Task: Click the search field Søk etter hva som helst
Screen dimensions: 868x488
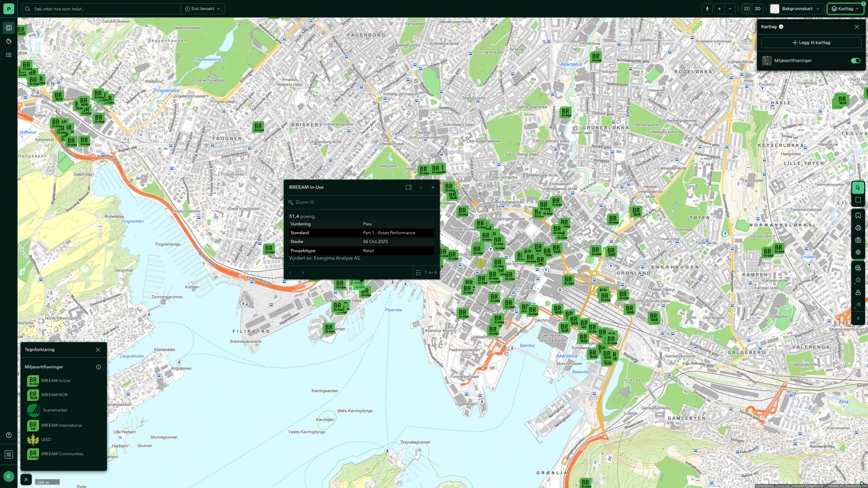Action: [101, 9]
